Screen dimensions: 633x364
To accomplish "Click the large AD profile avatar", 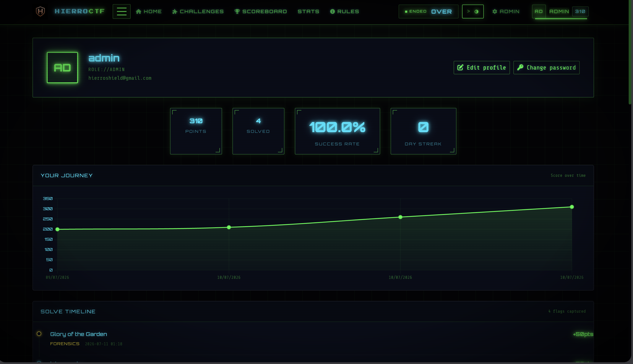I will (62, 68).
